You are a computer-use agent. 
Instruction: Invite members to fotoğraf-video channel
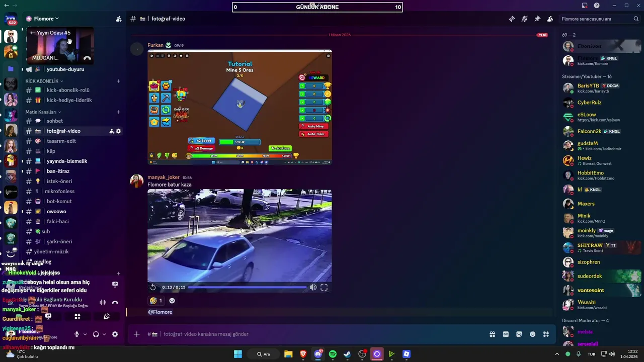(112, 131)
